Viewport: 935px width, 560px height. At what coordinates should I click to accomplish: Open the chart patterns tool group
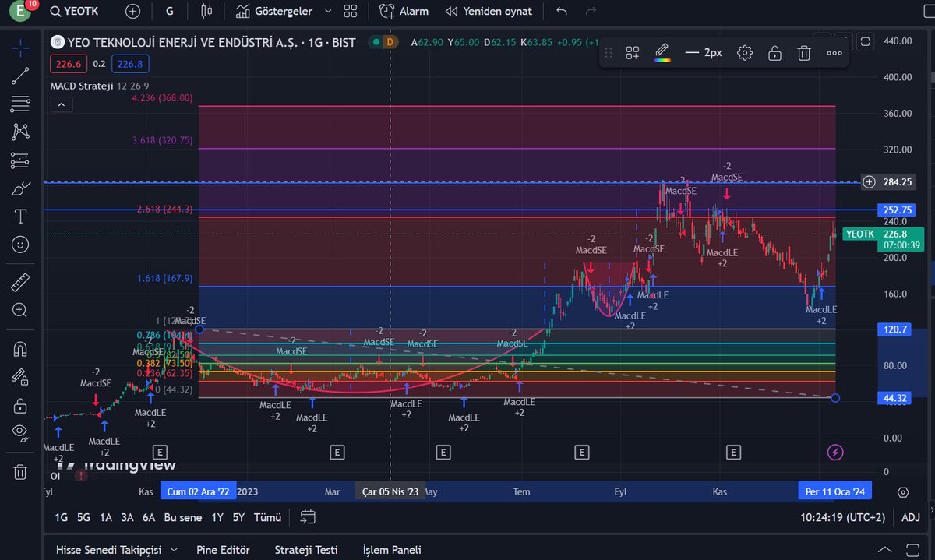point(20,132)
